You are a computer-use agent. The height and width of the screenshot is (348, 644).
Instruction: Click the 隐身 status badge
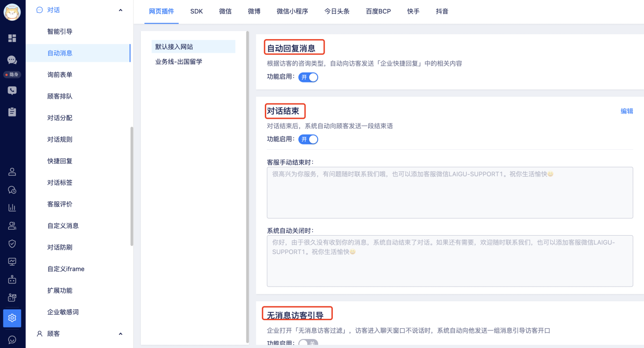click(12, 75)
